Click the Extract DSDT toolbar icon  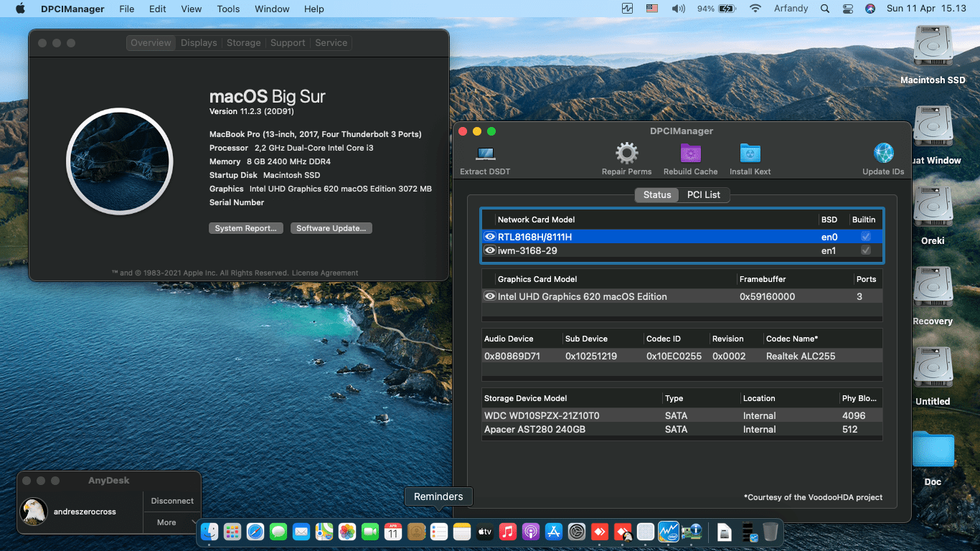pyautogui.click(x=485, y=154)
